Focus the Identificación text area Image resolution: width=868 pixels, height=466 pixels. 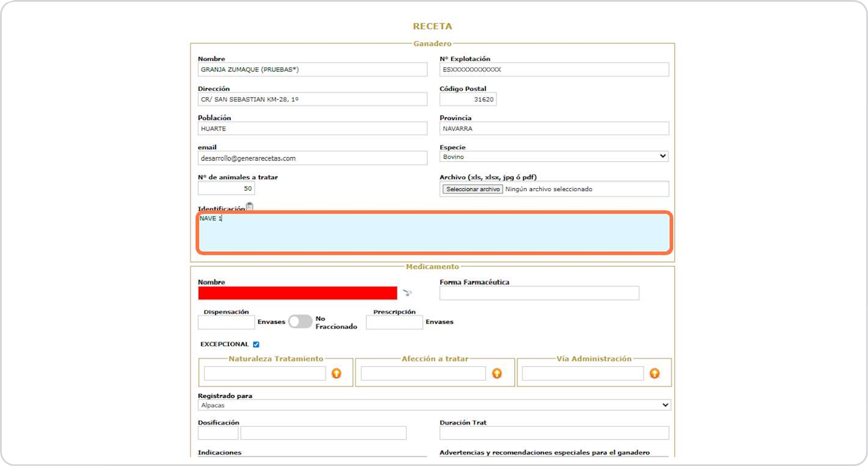pos(434,233)
